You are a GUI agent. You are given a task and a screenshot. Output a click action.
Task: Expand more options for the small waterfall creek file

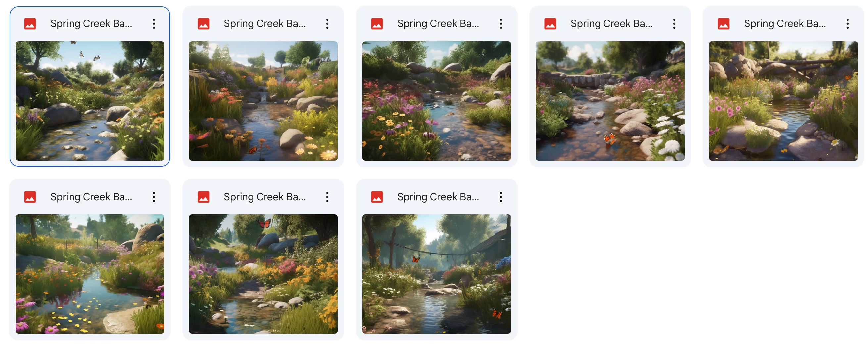click(x=327, y=24)
